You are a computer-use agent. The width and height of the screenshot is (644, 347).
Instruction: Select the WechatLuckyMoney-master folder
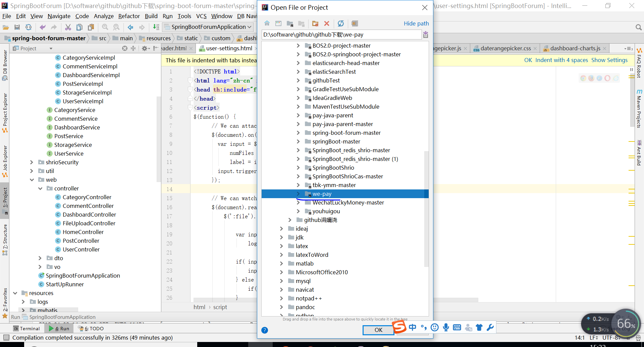click(348, 203)
